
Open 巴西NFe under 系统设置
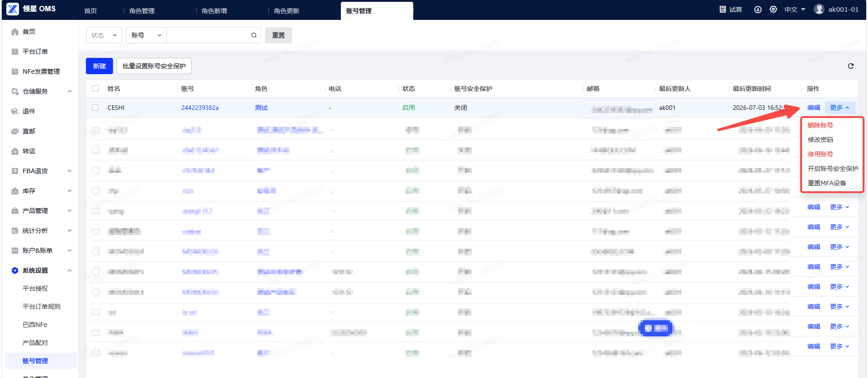coord(35,325)
